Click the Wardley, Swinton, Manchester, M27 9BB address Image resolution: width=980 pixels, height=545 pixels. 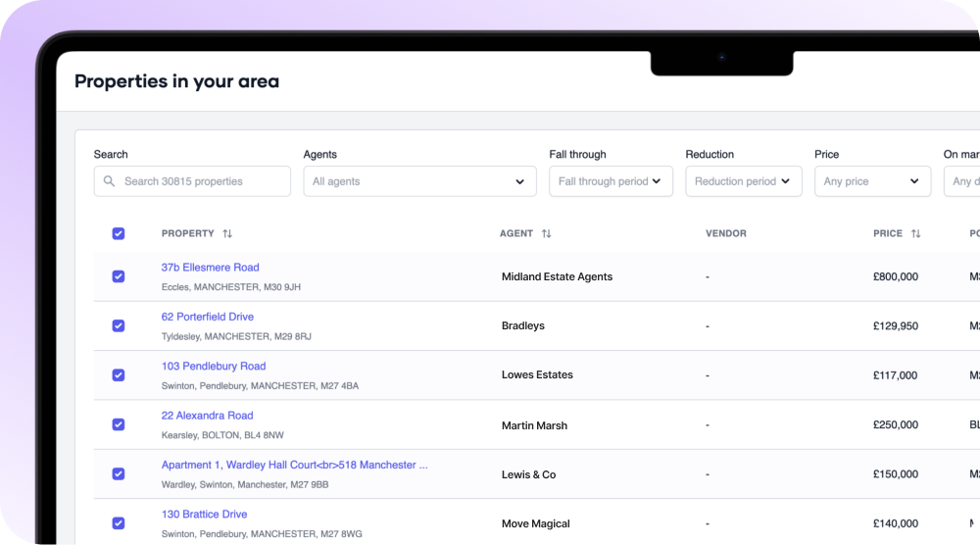pos(245,484)
